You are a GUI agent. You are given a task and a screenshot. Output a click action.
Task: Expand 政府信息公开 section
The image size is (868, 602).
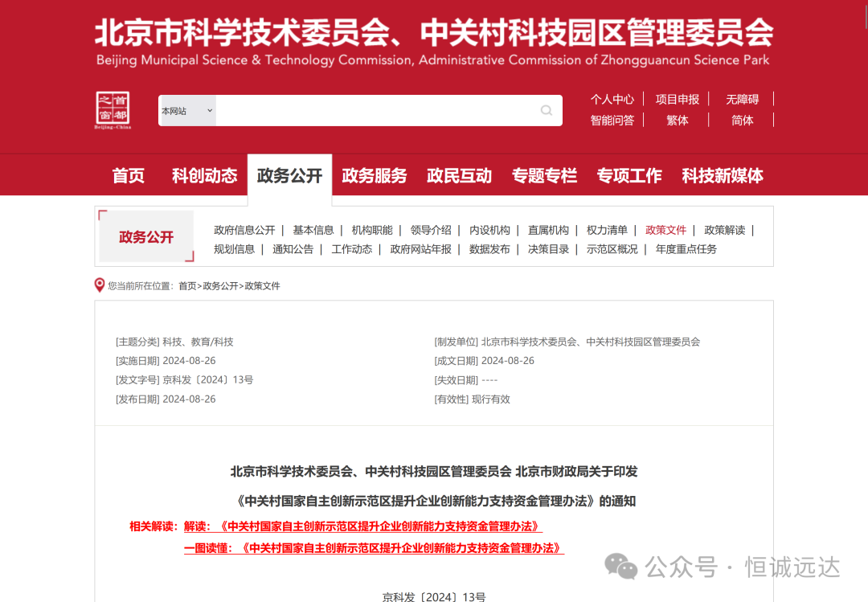tap(243, 229)
